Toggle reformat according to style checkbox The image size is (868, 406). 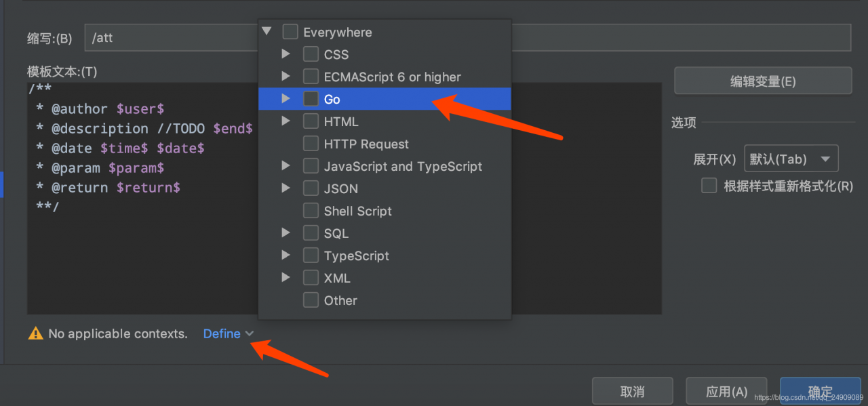pyautogui.click(x=709, y=186)
